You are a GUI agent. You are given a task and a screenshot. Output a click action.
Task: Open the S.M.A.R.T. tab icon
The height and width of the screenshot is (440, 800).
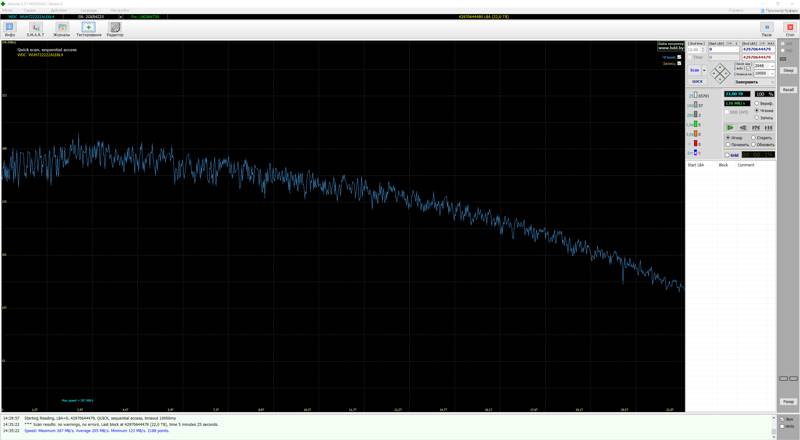click(x=35, y=28)
